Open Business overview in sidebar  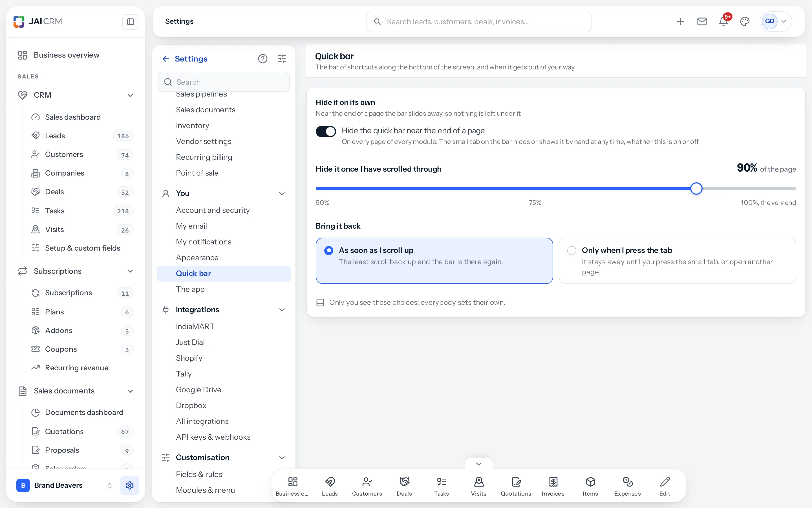pos(76,55)
